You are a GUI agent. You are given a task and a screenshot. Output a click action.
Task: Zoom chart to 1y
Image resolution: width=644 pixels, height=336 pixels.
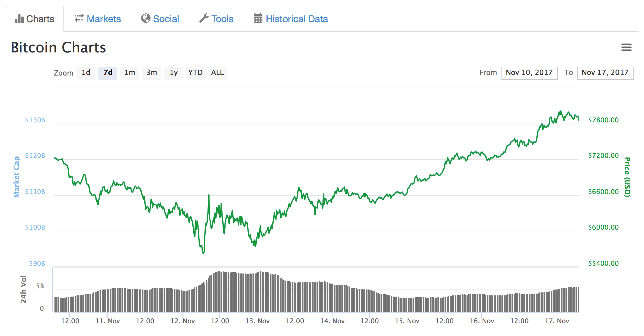click(x=174, y=73)
